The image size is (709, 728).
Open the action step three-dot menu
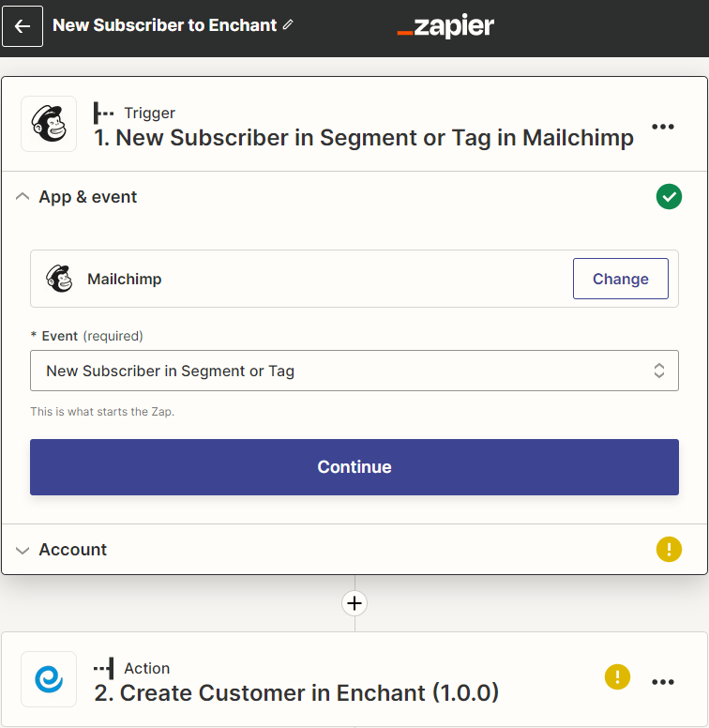pos(663,682)
